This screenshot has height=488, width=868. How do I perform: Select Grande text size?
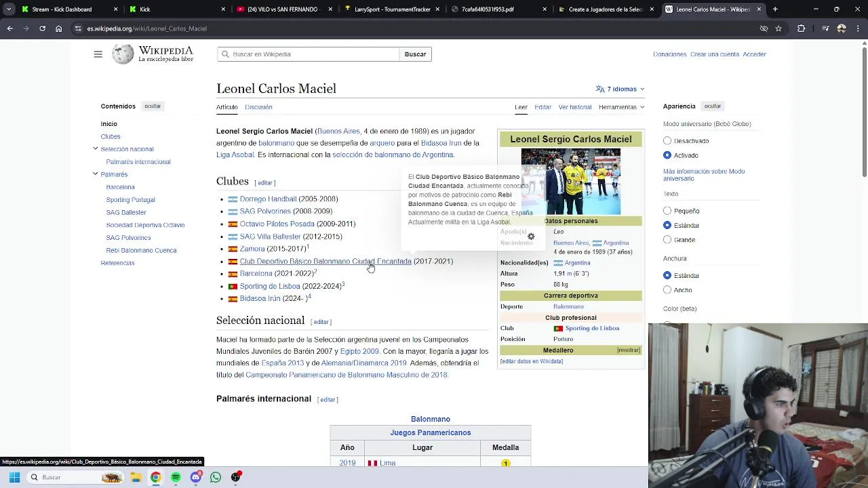pyautogui.click(x=667, y=239)
